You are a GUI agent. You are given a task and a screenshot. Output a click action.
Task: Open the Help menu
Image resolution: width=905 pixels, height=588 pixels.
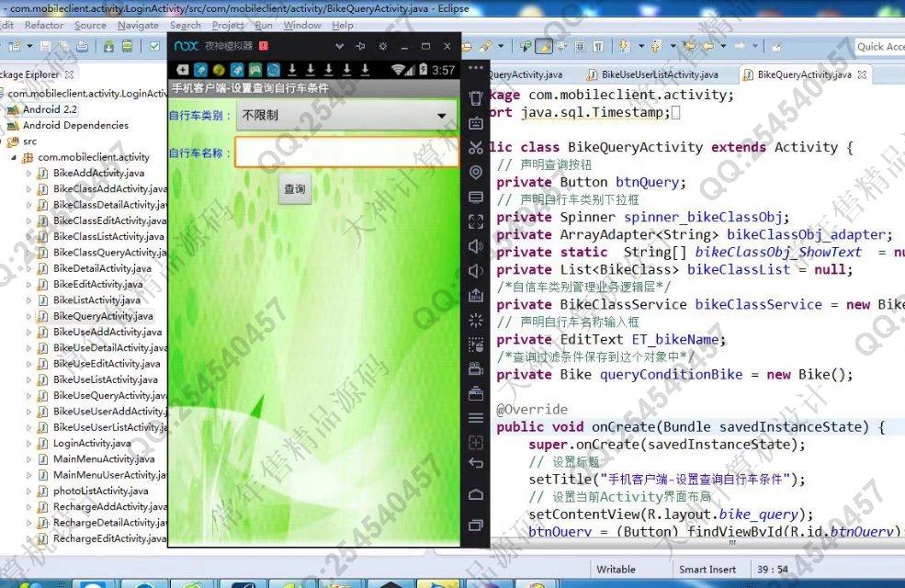[343, 26]
